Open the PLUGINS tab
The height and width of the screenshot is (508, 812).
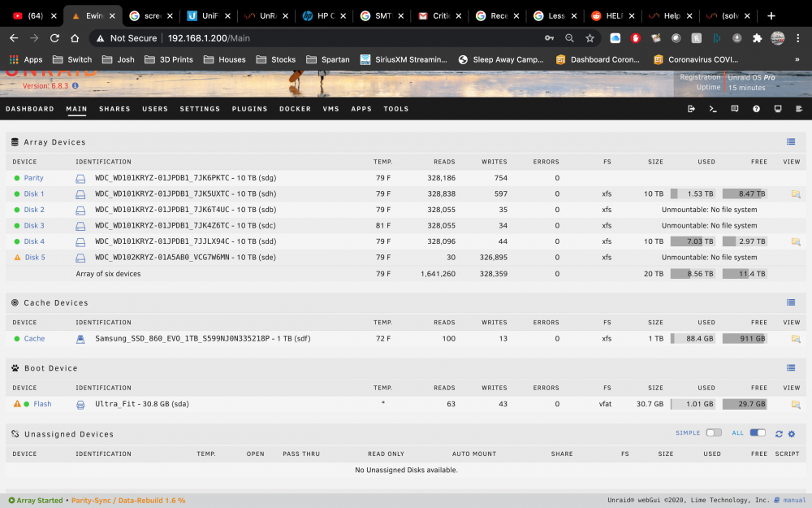[x=249, y=109]
